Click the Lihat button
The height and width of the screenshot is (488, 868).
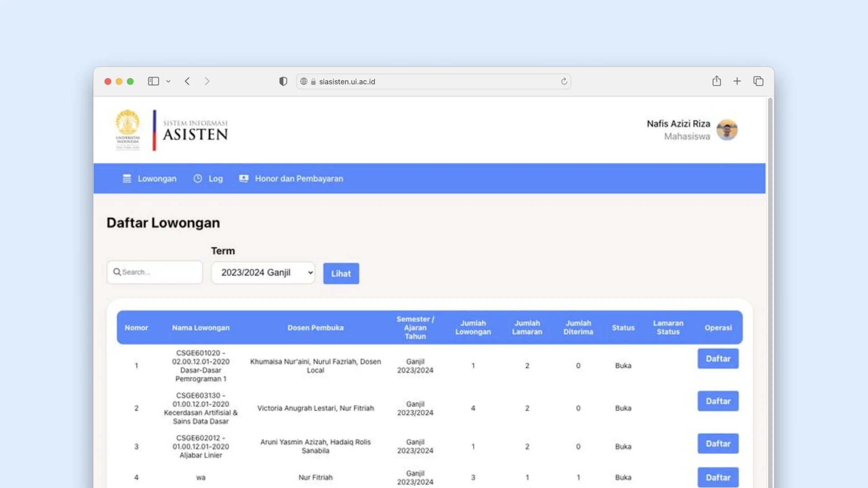341,273
